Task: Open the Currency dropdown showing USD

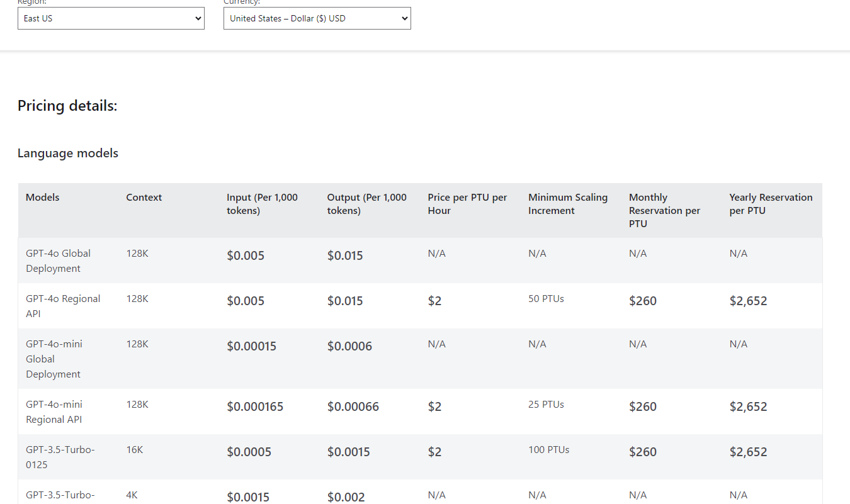Action: [x=317, y=18]
